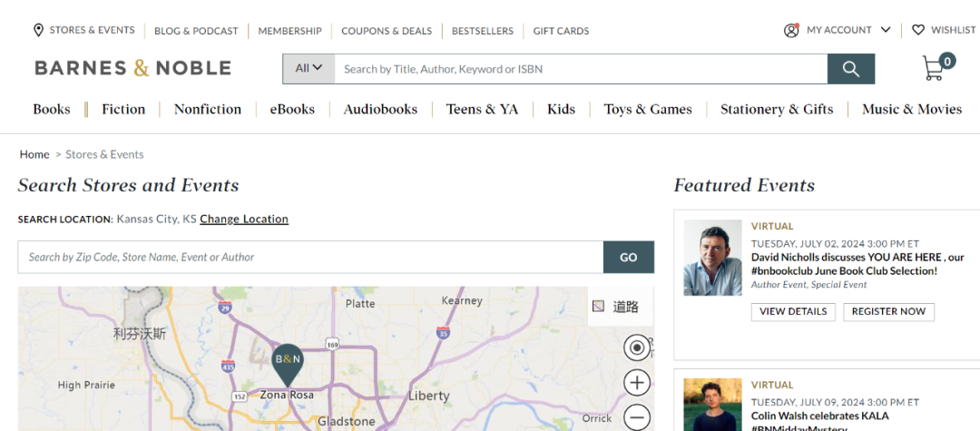Click Liberty label on the map

428,396
